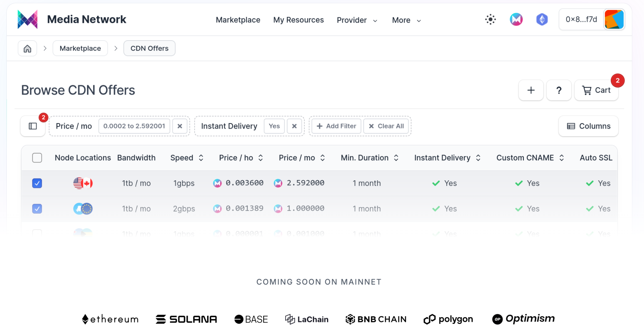Check the select-all header checkbox
The height and width of the screenshot is (333, 644).
point(37,158)
